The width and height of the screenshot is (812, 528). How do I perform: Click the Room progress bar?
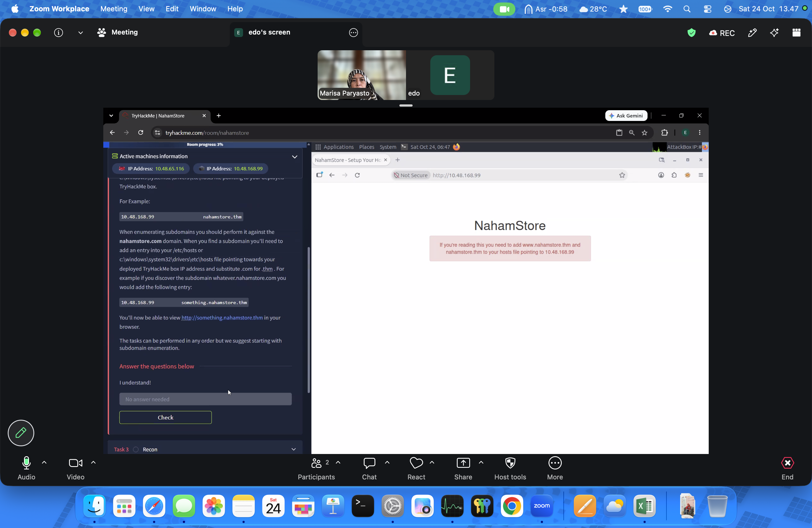205,144
